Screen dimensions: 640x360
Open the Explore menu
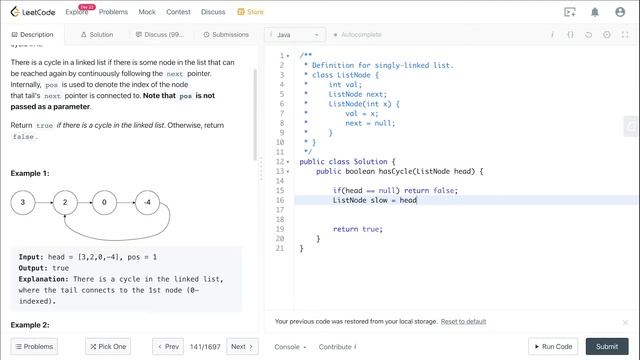[x=77, y=12]
